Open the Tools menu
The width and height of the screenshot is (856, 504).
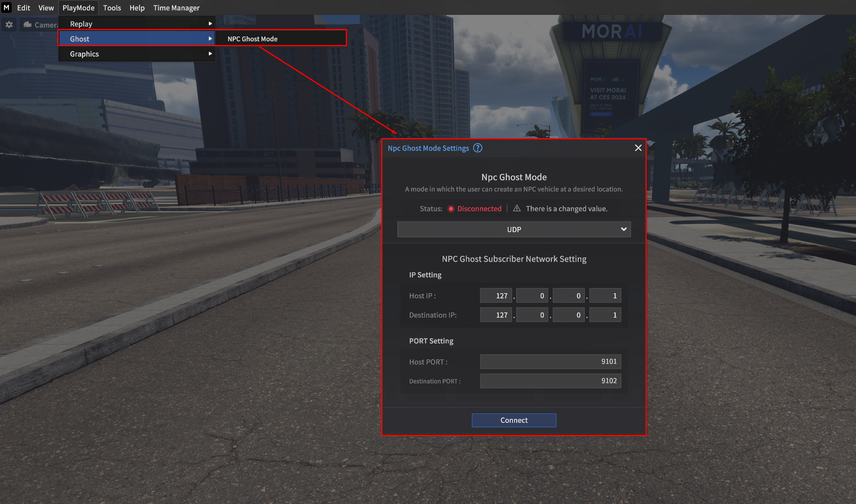click(112, 8)
